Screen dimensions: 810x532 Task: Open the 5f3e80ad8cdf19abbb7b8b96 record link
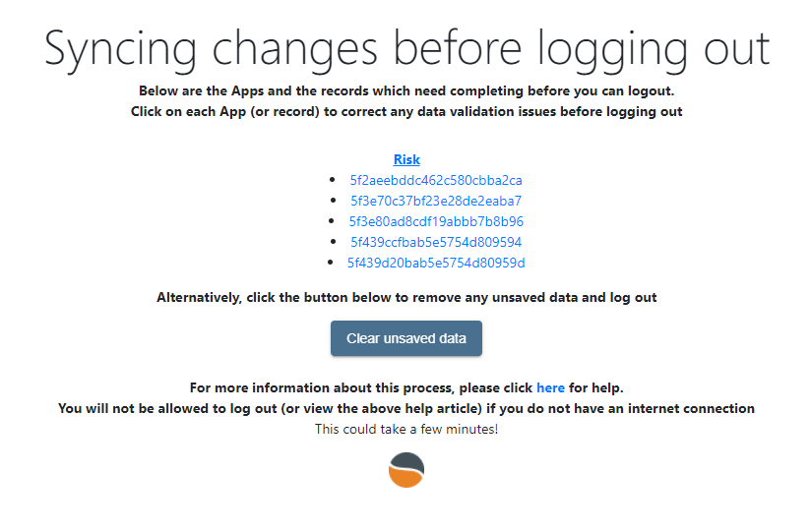click(x=436, y=221)
